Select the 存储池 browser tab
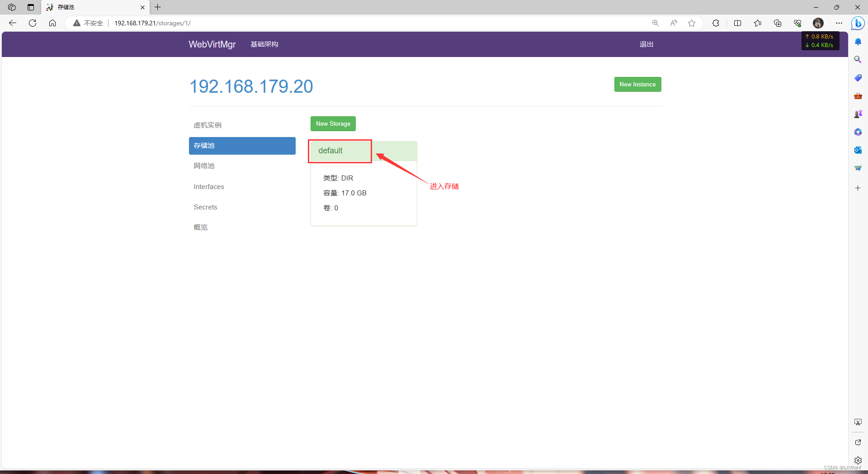 pyautogui.click(x=95, y=7)
